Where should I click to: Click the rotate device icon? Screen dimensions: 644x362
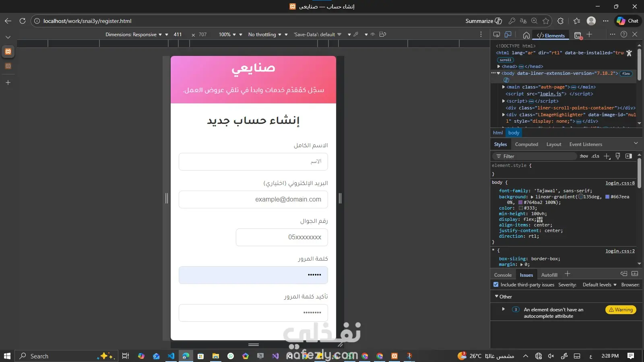[x=383, y=35]
